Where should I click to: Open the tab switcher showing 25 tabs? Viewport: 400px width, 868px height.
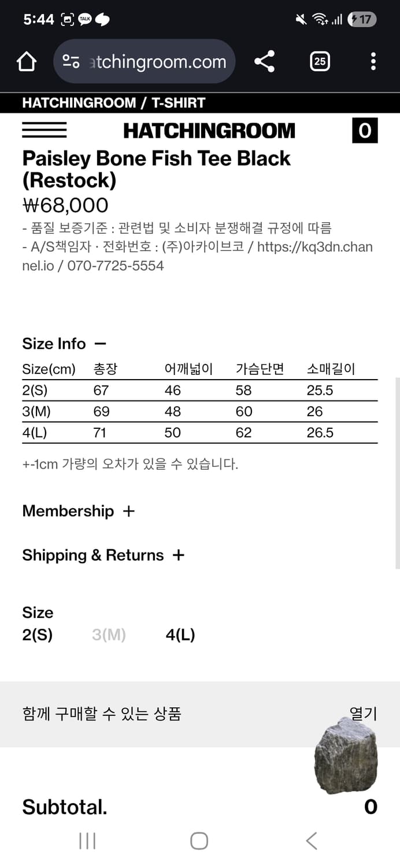click(x=320, y=61)
